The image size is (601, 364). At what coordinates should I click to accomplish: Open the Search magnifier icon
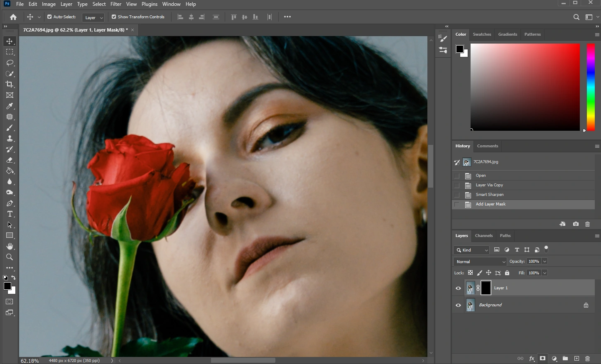coord(576,17)
